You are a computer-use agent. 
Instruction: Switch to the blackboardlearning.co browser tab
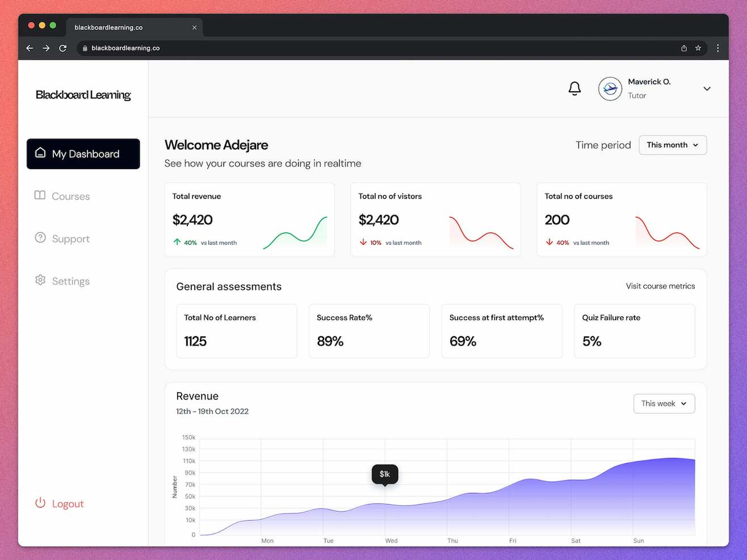point(135,27)
